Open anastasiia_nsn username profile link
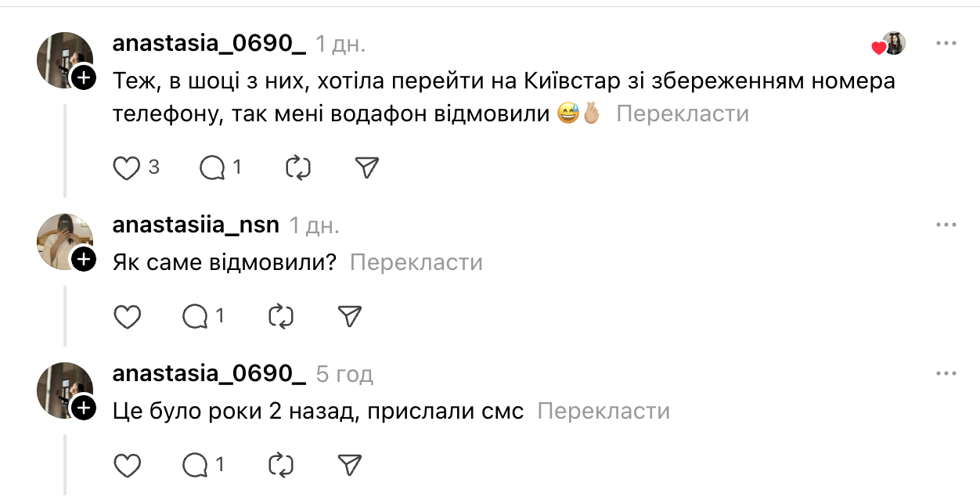 pyautogui.click(x=196, y=225)
